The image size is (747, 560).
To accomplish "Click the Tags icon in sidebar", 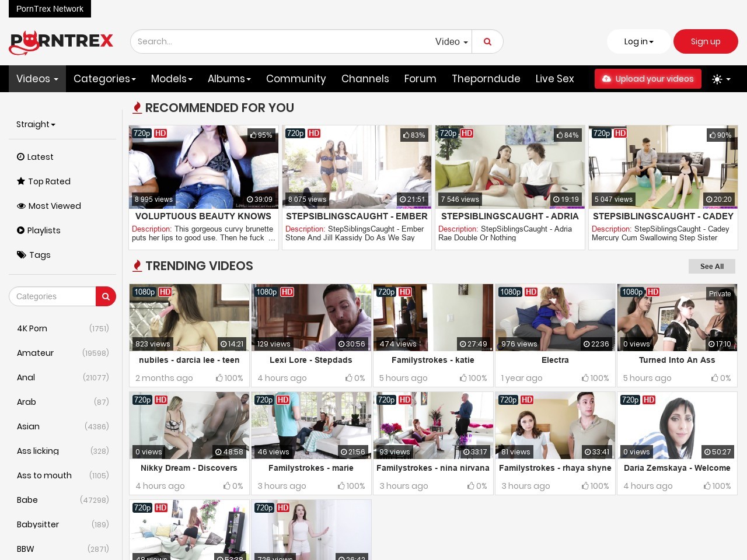I will click(x=22, y=255).
